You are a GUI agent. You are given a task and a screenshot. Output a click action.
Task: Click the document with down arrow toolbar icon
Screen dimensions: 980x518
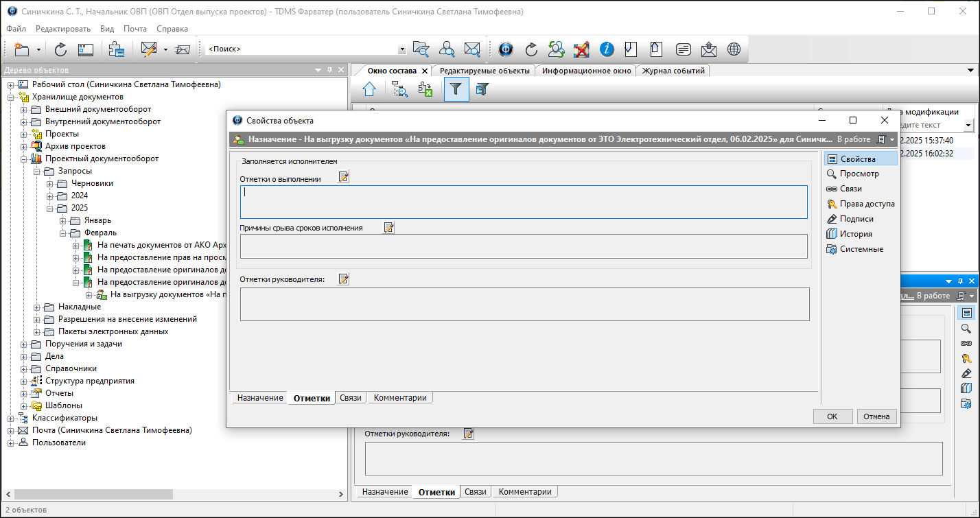631,49
